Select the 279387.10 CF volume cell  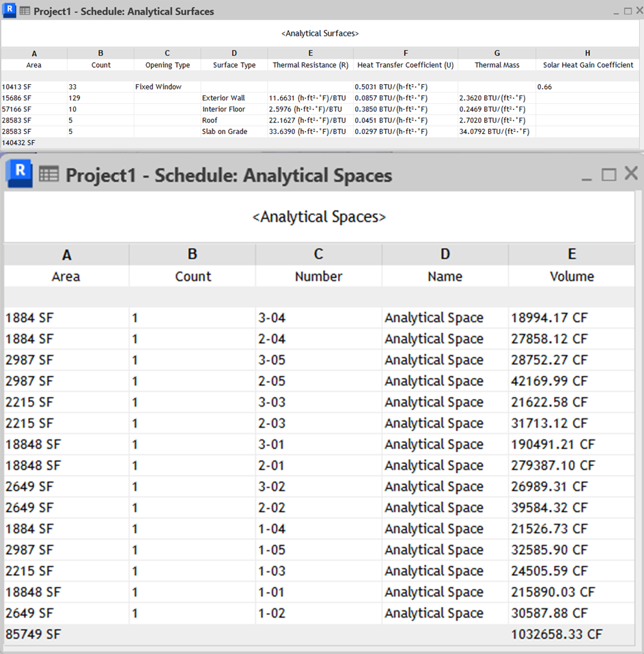(x=552, y=465)
